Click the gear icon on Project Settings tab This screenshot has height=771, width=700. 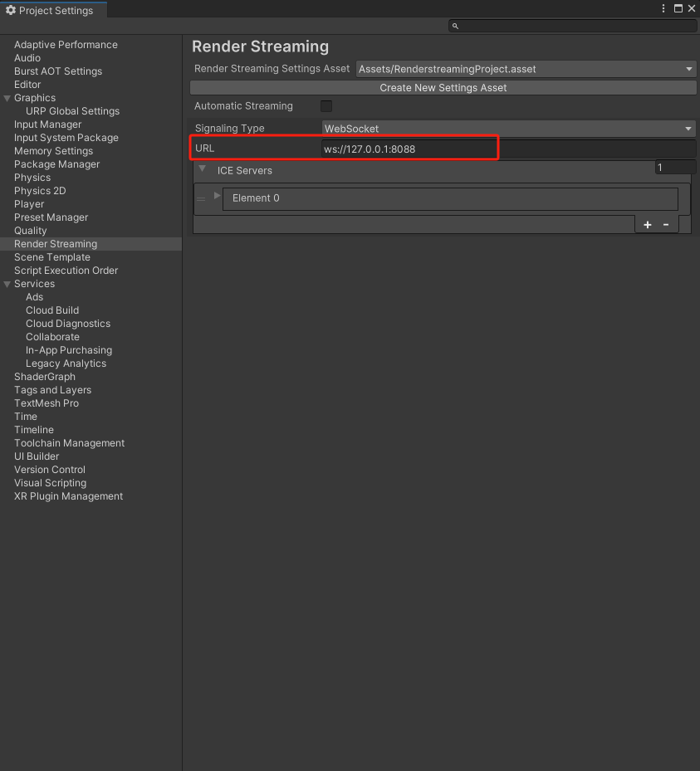[11, 10]
